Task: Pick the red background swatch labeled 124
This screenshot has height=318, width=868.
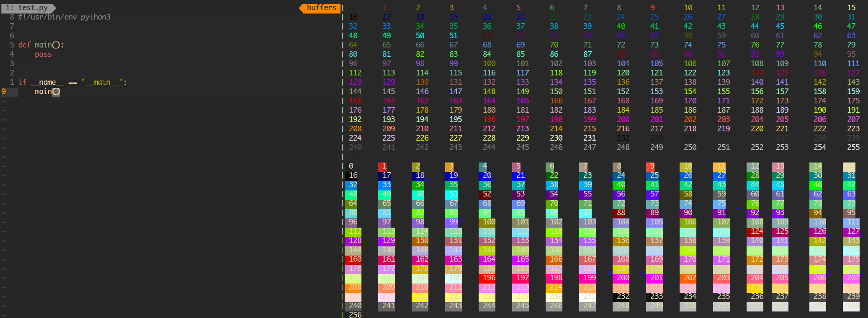Action: point(755,231)
